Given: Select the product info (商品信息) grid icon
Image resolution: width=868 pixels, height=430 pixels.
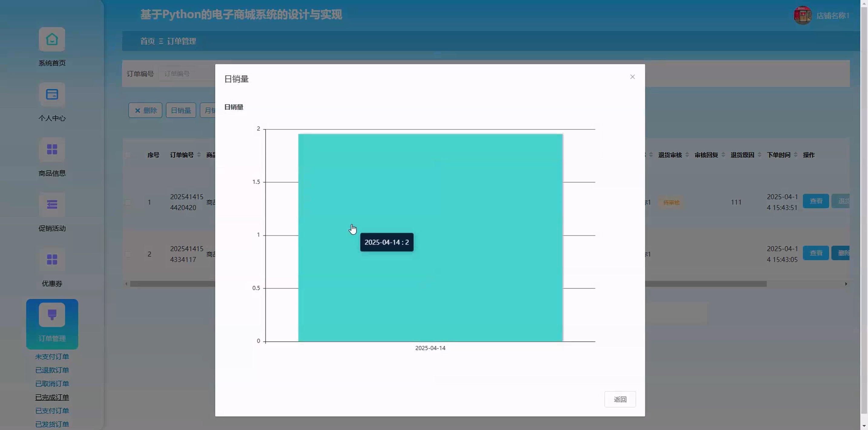Looking at the screenshot, I should point(52,149).
